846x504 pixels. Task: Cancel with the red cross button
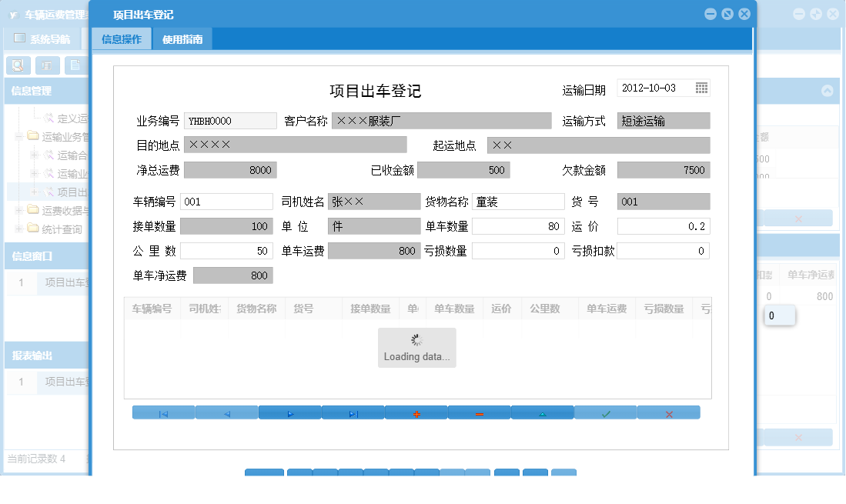coord(668,412)
